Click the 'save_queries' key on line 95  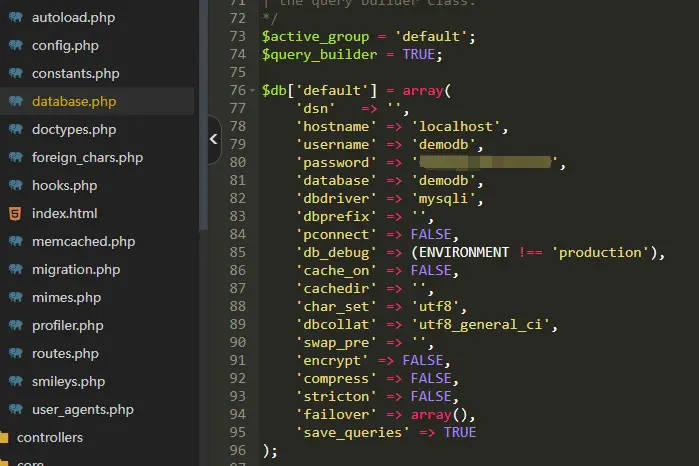353,433
